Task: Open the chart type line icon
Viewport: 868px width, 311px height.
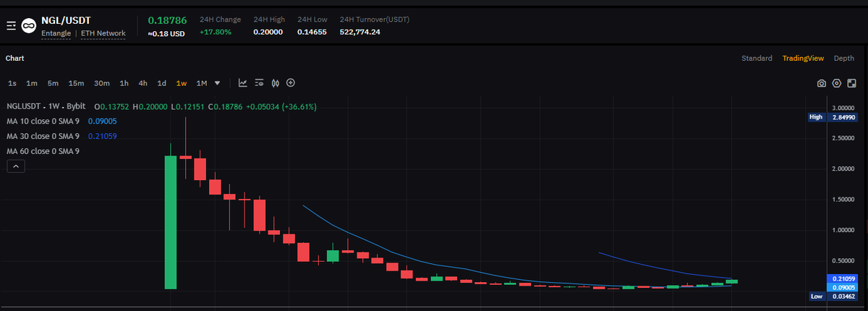Action: pyautogui.click(x=243, y=82)
